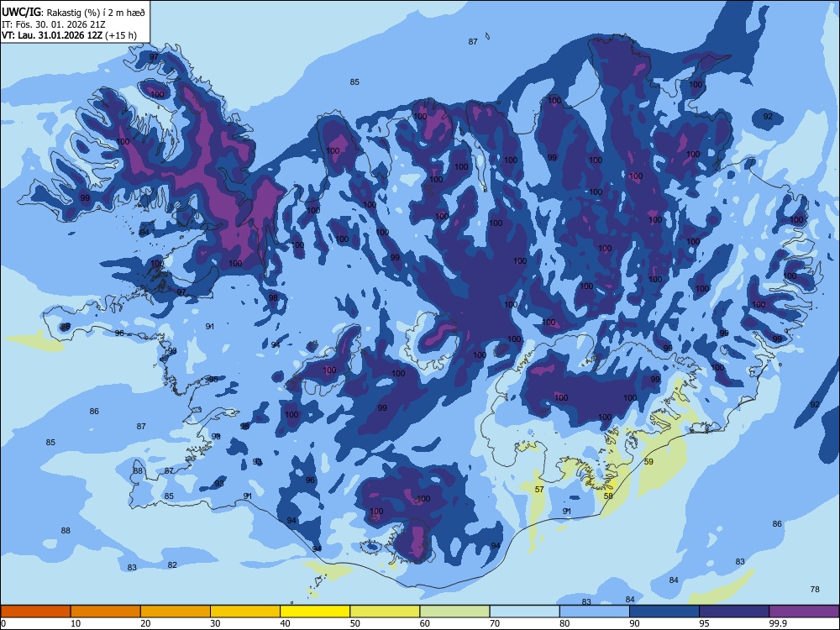Screen dimensions: 840x630
Task: Pick the 60–70% pale green legend swatch
Action: (x=454, y=612)
